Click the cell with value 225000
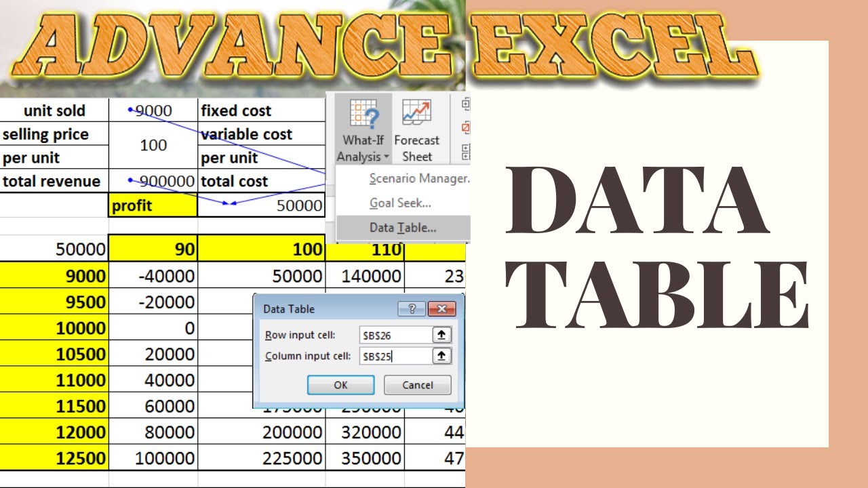868x488 pixels. pos(262,457)
